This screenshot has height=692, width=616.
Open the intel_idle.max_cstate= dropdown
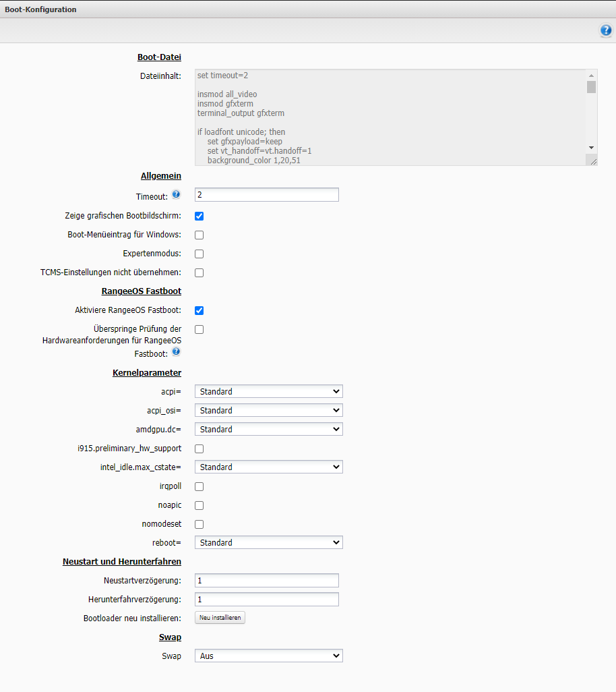(x=268, y=467)
